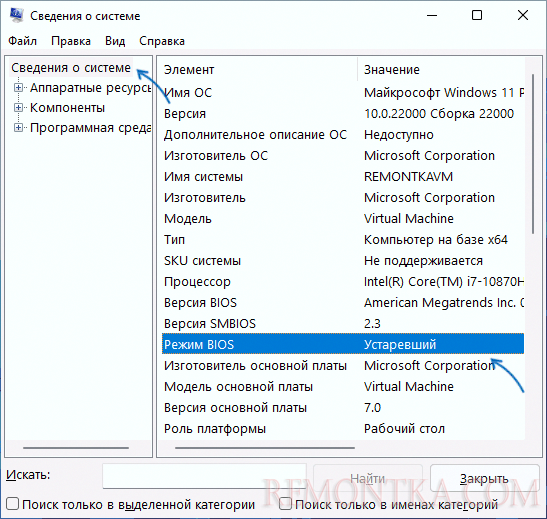Expand the Компоненты node
547x519 pixels.
coord(18,108)
